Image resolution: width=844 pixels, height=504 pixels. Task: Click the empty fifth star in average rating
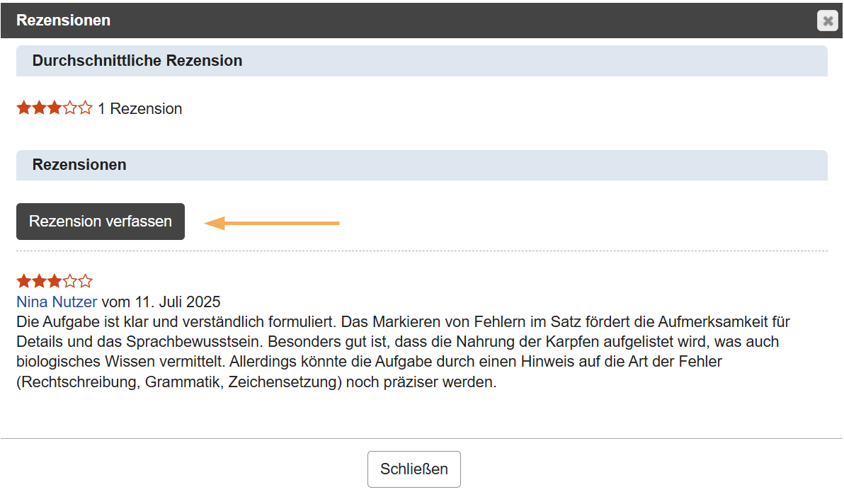tap(86, 108)
